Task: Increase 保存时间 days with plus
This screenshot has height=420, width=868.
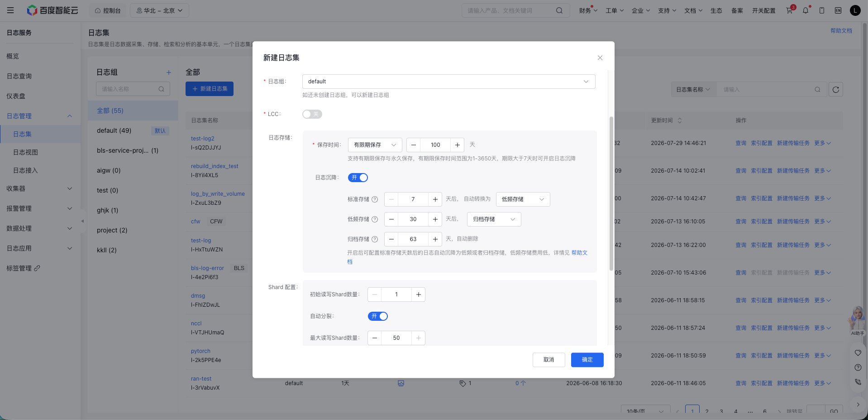Action: (457, 145)
